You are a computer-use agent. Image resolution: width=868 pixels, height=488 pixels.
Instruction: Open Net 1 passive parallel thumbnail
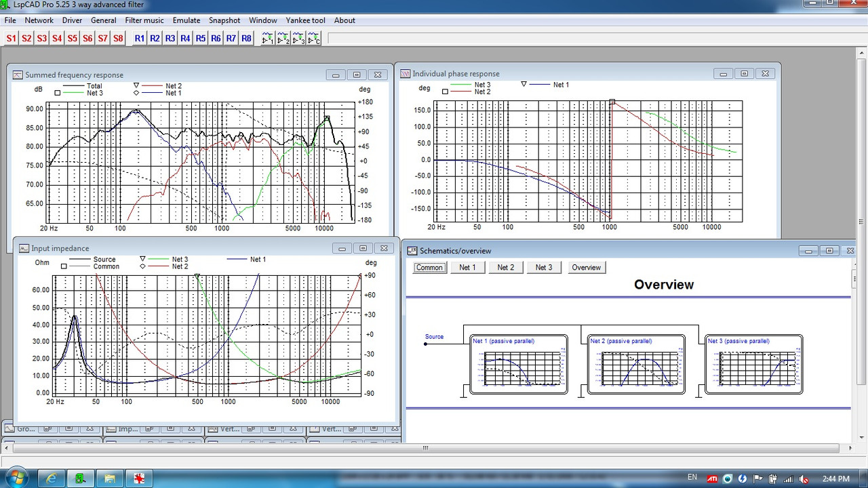pyautogui.click(x=519, y=364)
